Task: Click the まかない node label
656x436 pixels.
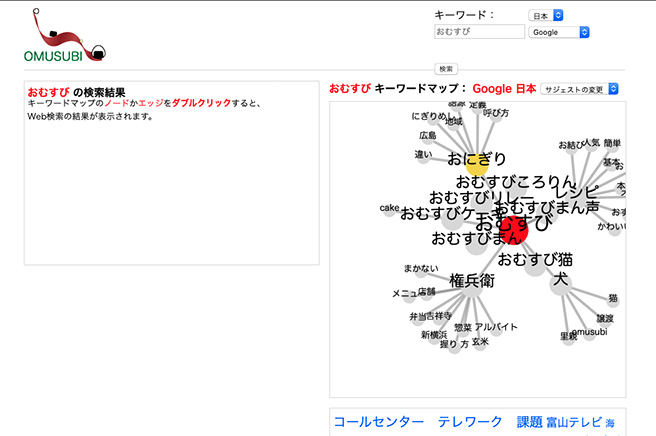Action: coord(421,269)
